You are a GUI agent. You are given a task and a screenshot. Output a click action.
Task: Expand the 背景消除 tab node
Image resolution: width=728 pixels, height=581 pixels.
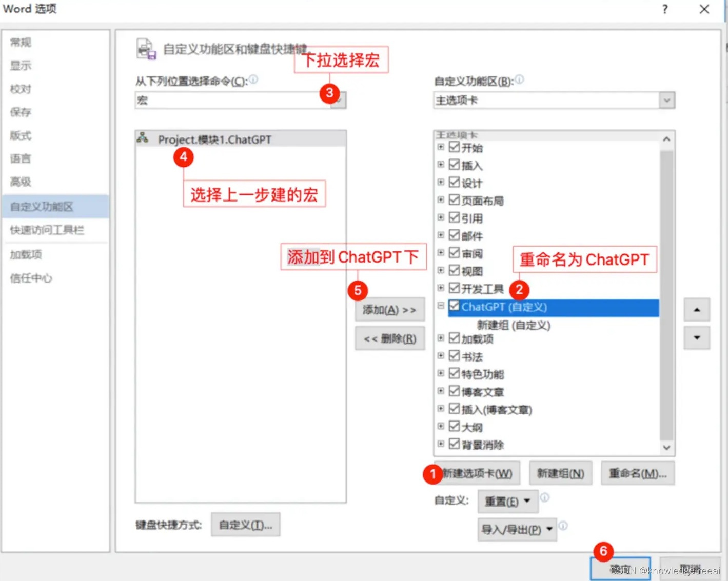tap(441, 444)
